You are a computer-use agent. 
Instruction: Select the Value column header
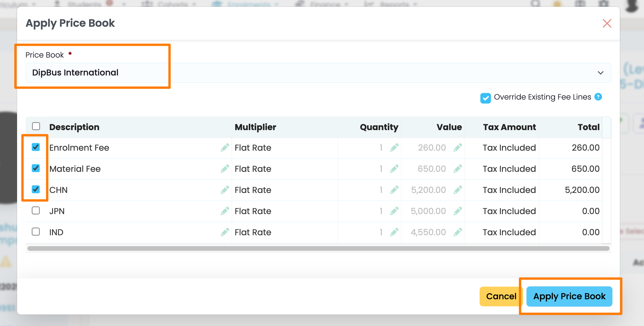click(449, 127)
